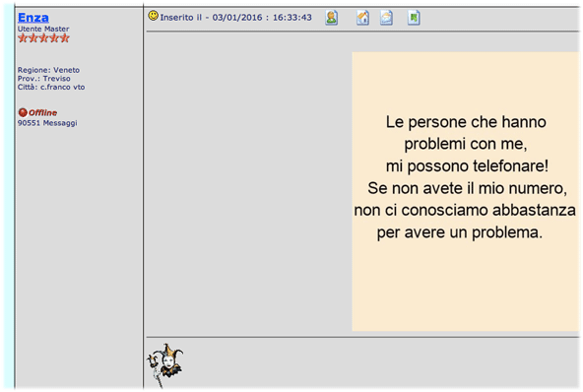
Task: Click the jester signature image
Action: pos(164,364)
